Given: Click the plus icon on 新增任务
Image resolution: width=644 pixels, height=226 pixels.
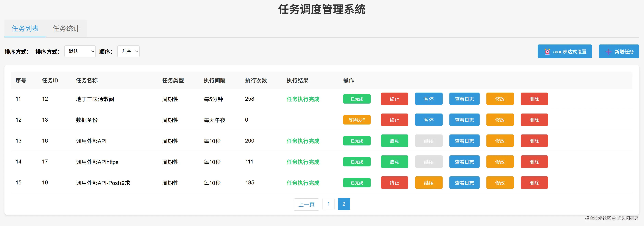Looking at the screenshot, I should pos(608,52).
